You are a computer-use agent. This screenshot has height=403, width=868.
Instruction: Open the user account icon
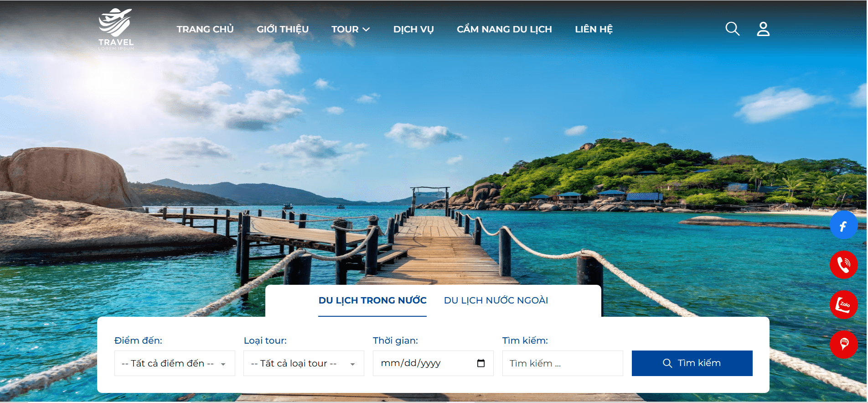[x=763, y=29]
